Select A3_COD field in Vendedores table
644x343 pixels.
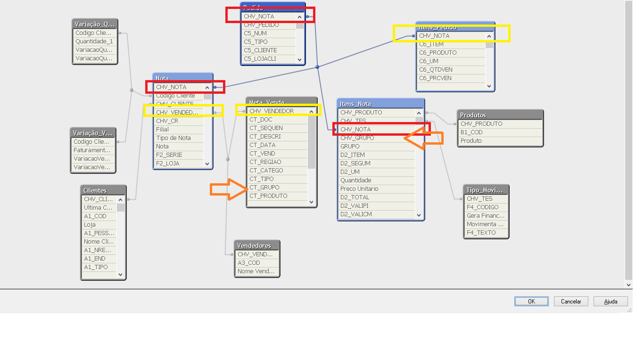coord(257,263)
